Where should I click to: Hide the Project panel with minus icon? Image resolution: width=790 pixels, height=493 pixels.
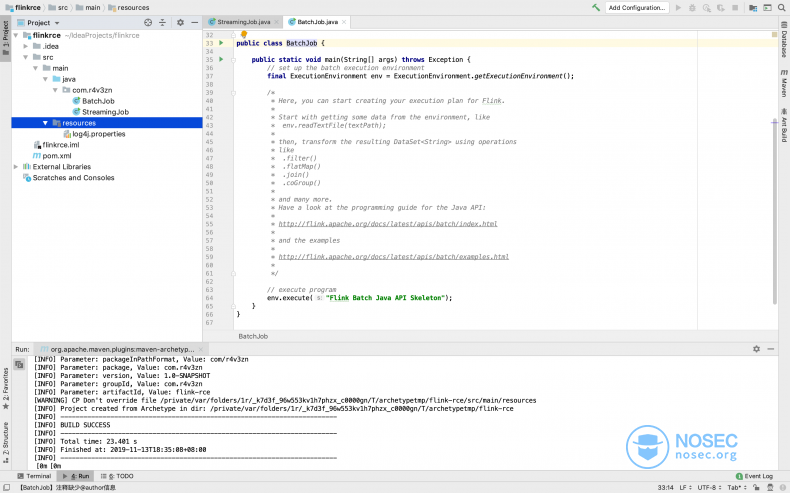[x=194, y=23]
